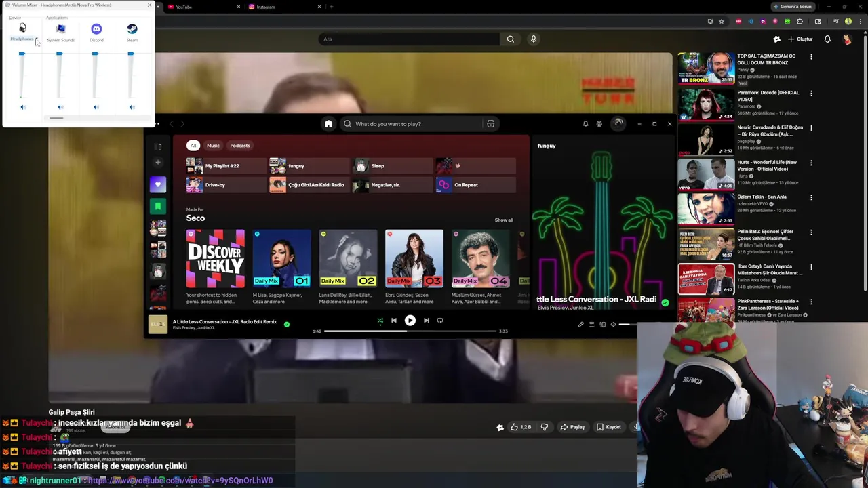This screenshot has width=868, height=488.
Task: Click YouTube Oluştur create button
Action: coord(802,39)
